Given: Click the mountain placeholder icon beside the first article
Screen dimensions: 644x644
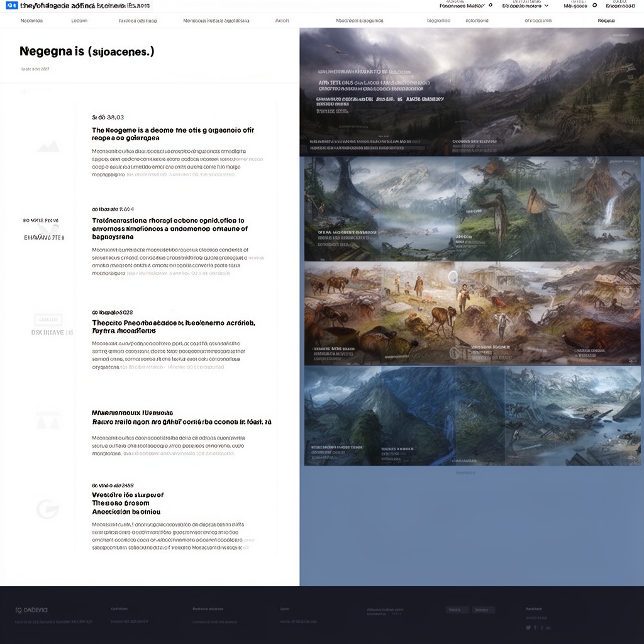Looking at the screenshot, I should [48, 146].
